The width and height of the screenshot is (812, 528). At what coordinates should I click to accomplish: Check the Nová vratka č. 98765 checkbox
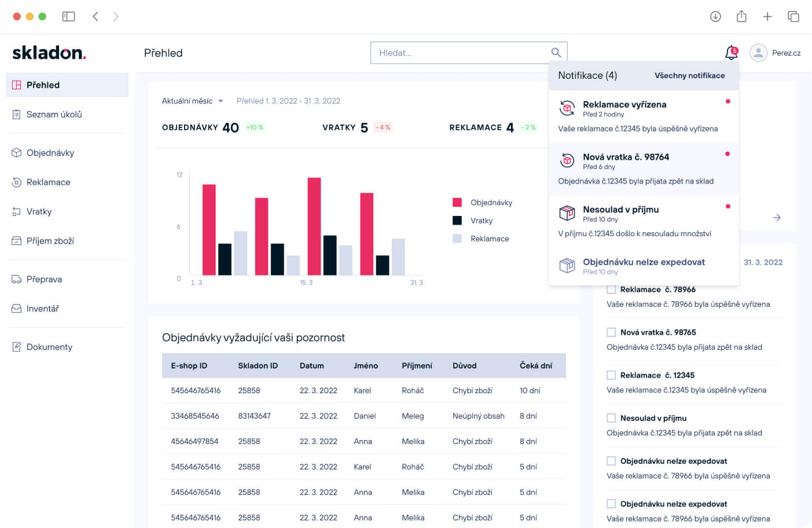pyautogui.click(x=611, y=332)
